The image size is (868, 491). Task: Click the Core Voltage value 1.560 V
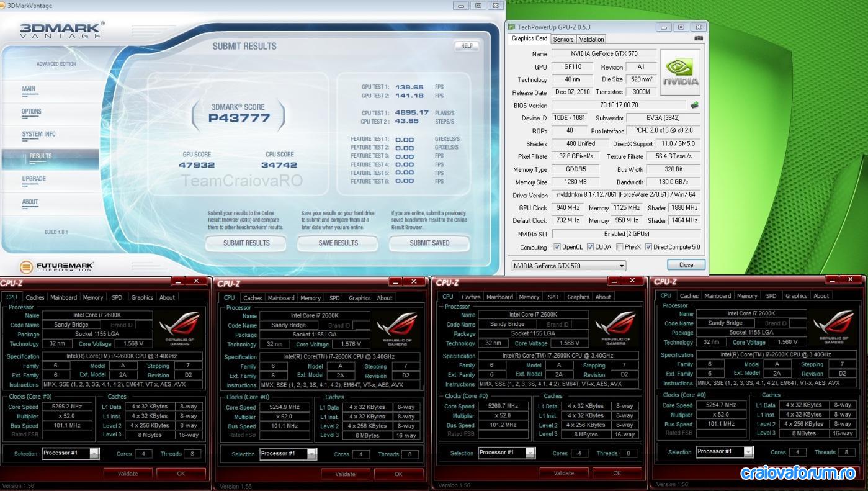tap(787, 342)
